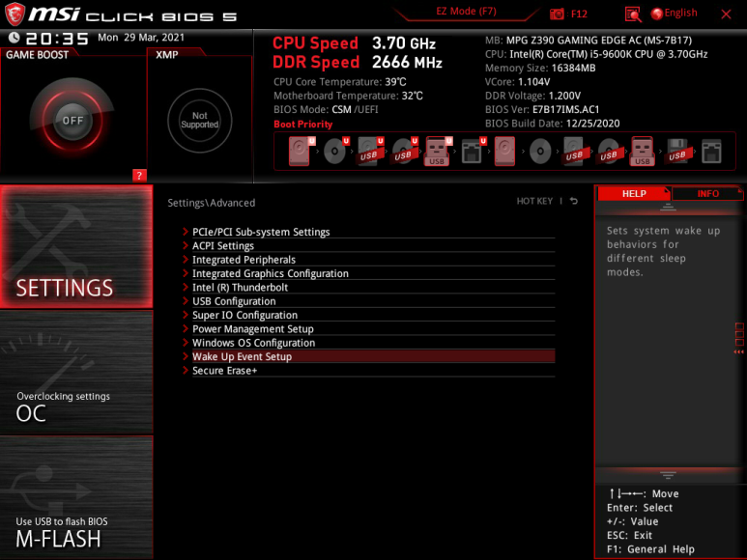
Task: Select the UEFI USB key boot icon
Action: click(439, 152)
